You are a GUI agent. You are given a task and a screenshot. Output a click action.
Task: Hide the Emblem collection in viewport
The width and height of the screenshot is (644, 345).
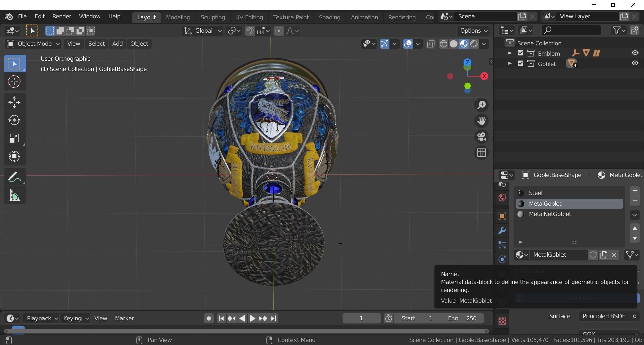click(x=635, y=53)
